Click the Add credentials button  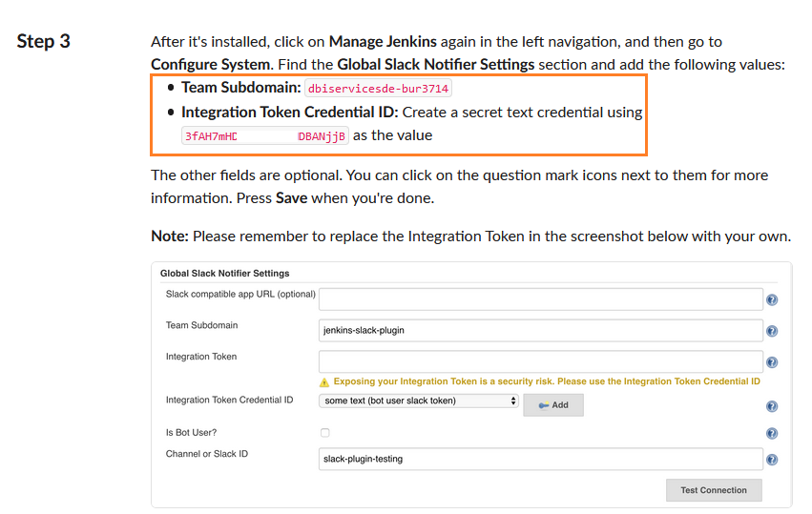(x=553, y=405)
